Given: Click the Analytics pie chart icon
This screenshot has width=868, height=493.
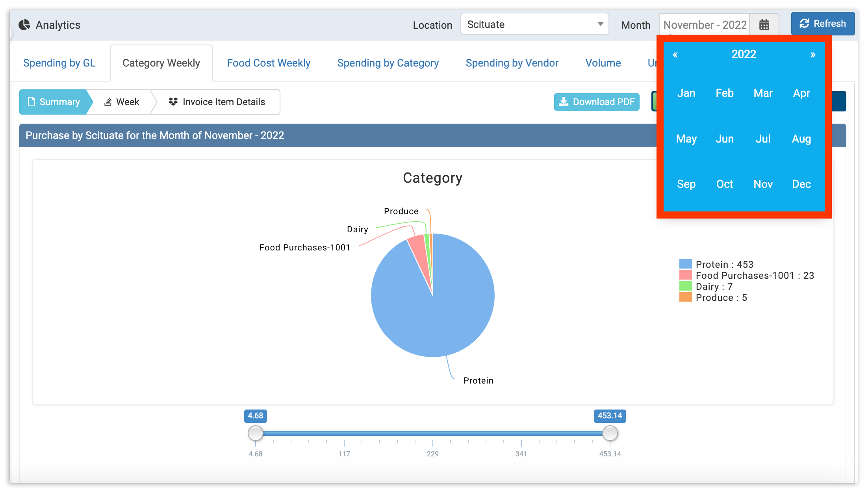Looking at the screenshot, I should 25,24.
